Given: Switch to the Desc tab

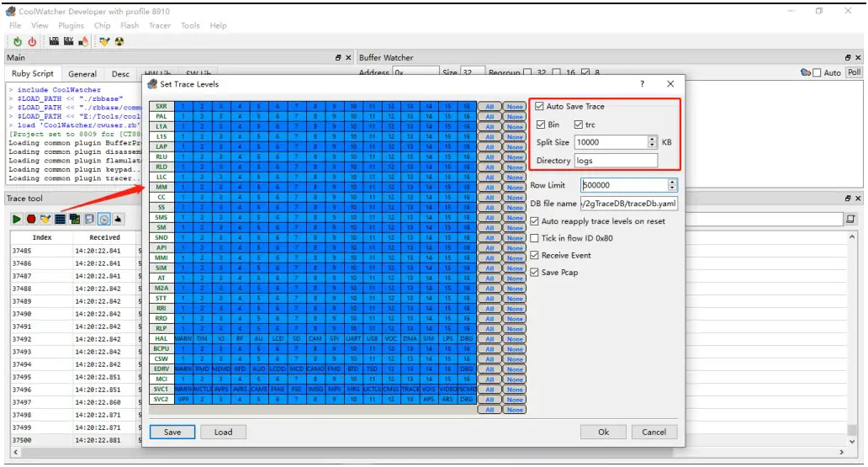Looking at the screenshot, I should pyautogui.click(x=120, y=74).
